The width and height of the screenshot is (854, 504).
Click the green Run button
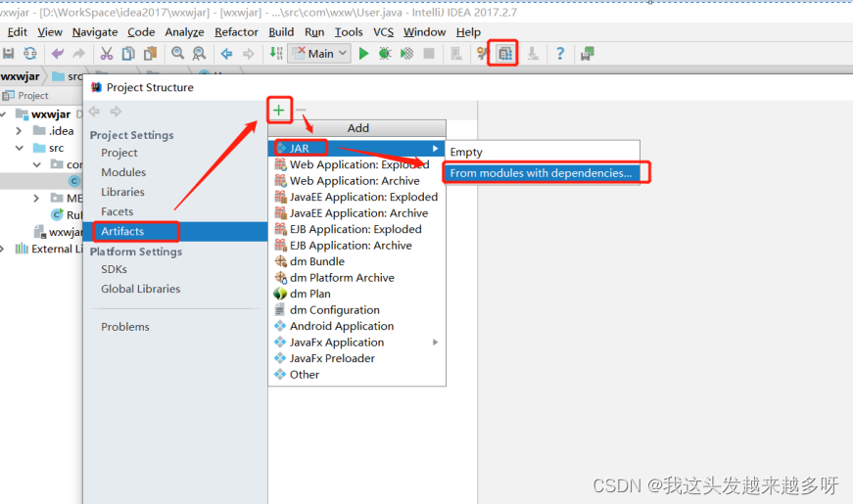click(x=363, y=54)
